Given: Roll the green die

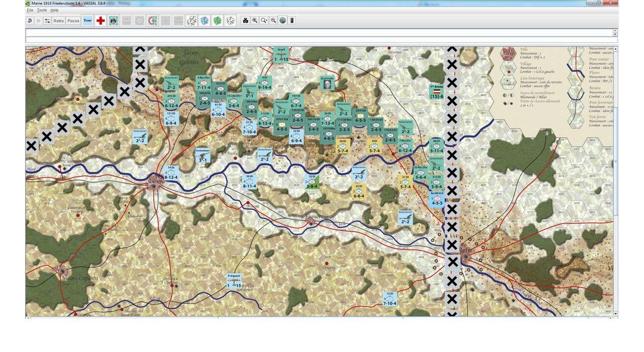Looking at the screenshot, I should coord(217,21).
